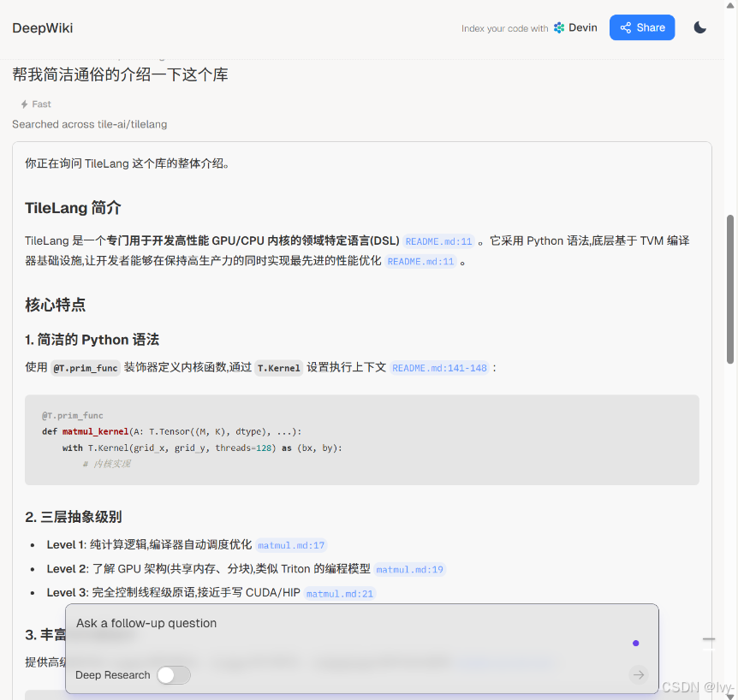Click the send arrow button
Viewport: 738px width, 700px height.
pyautogui.click(x=638, y=675)
